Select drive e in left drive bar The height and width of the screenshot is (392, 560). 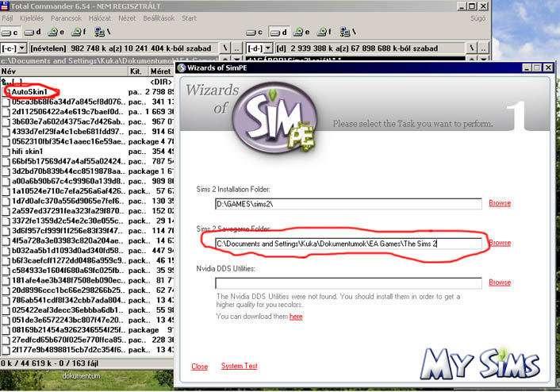(56, 33)
